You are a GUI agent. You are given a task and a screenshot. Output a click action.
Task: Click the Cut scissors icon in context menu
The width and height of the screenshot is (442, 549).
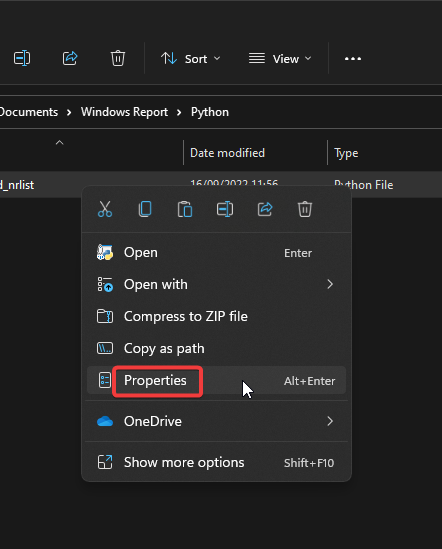click(105, 209)
